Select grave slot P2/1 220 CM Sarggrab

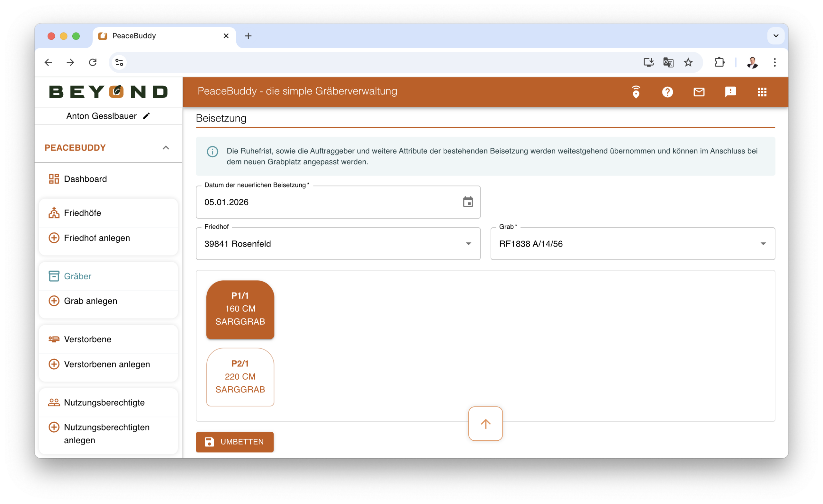tap(240, 377)
